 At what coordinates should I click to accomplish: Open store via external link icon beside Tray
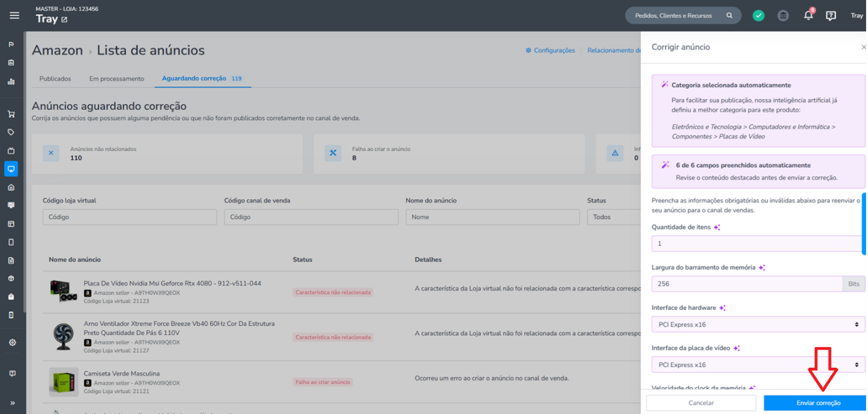coord(64,19)
